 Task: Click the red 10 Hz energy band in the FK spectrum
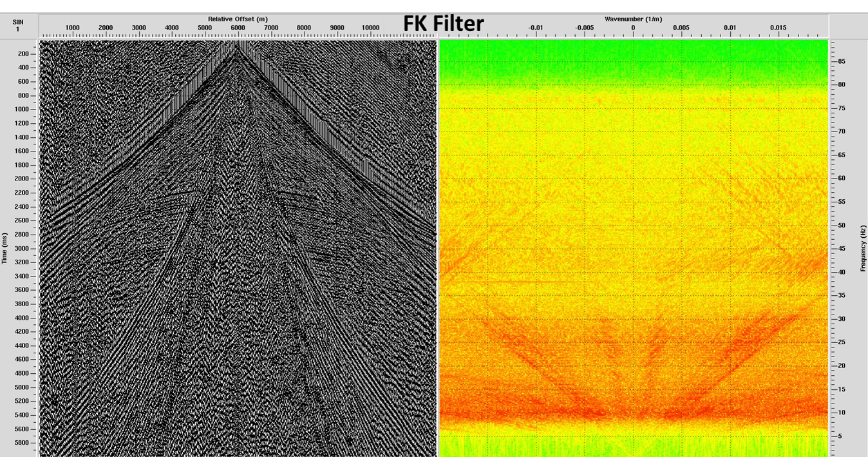[x=633, y=413]
